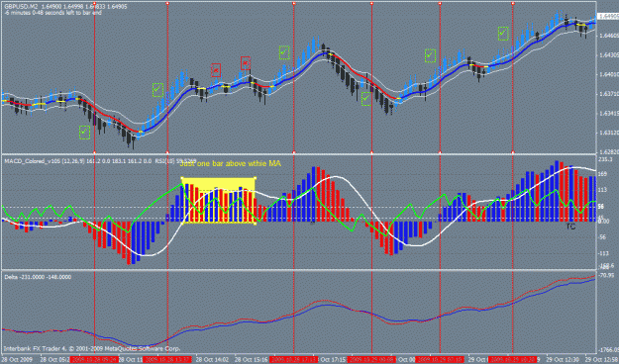Click the 1.64605 price axis label
The image size is (619, 364).
[609, 36]
